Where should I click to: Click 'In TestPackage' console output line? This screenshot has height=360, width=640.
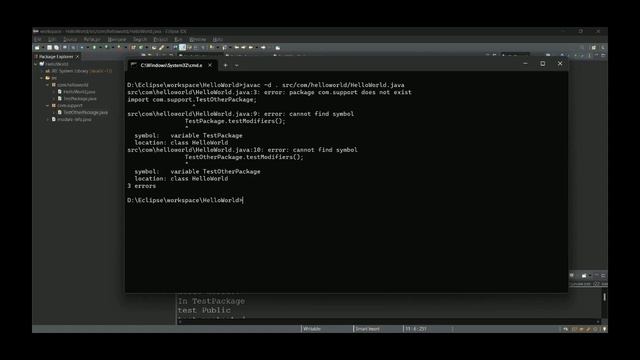pyautogui.click(x=211, y=301)
